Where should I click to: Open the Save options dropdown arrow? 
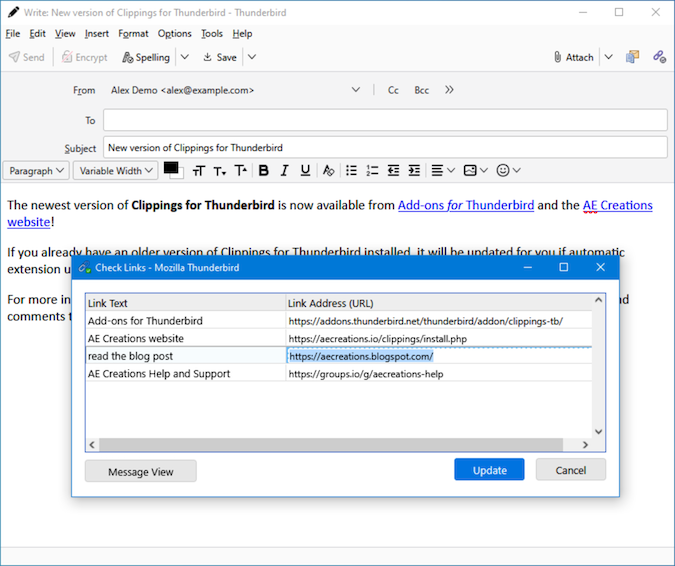[252, 57]
